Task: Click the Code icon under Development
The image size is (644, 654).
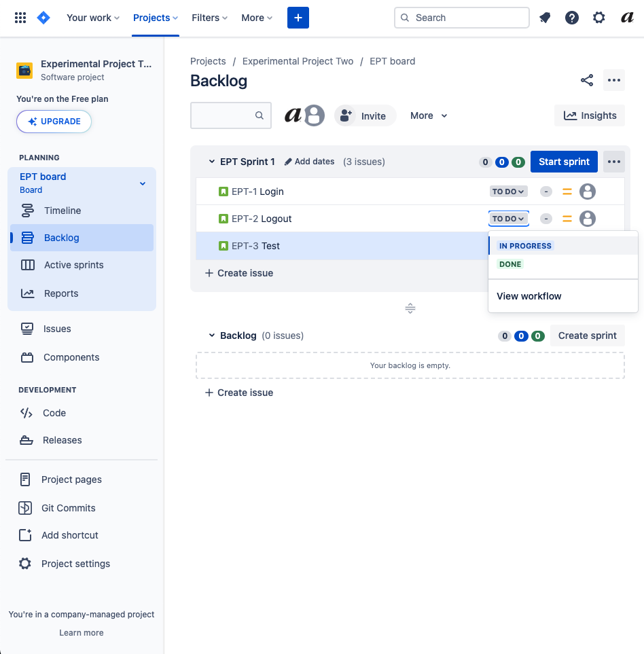Action: tap(25, 413)
